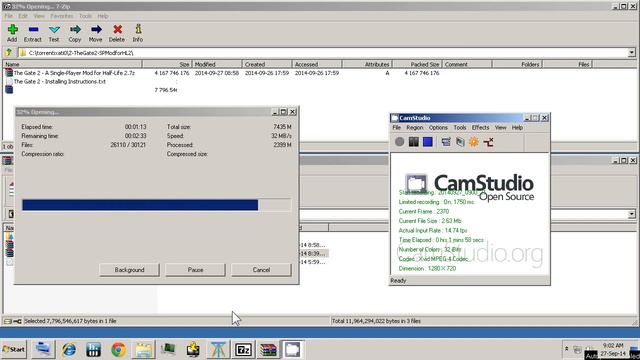Click the CamStudio red autopan icon
This screenshot has width=640, height=360.
(488, 142)
